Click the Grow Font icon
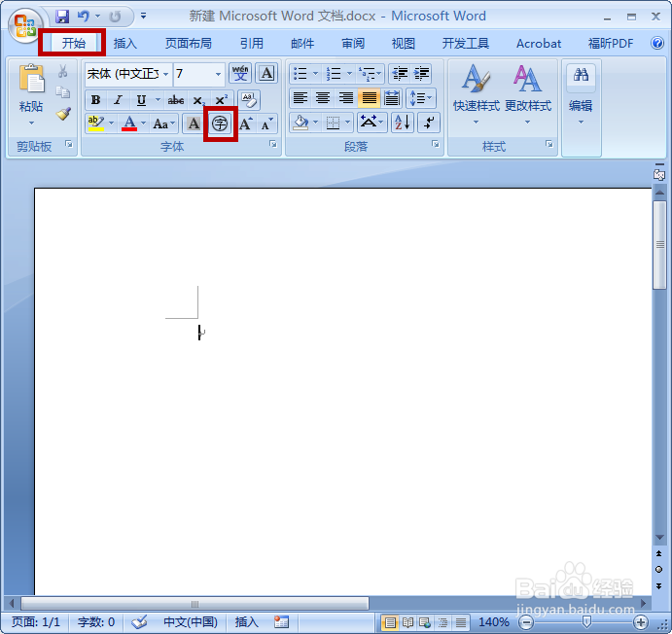The width and height of the screenshot is (672, 634). click(246, 123)
